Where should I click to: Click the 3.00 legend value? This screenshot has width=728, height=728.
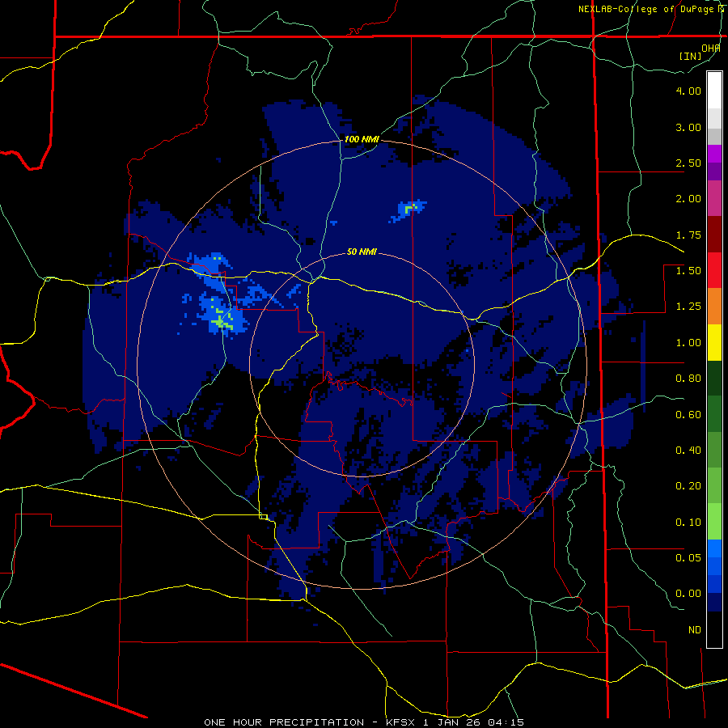click(x=688, y=127)
